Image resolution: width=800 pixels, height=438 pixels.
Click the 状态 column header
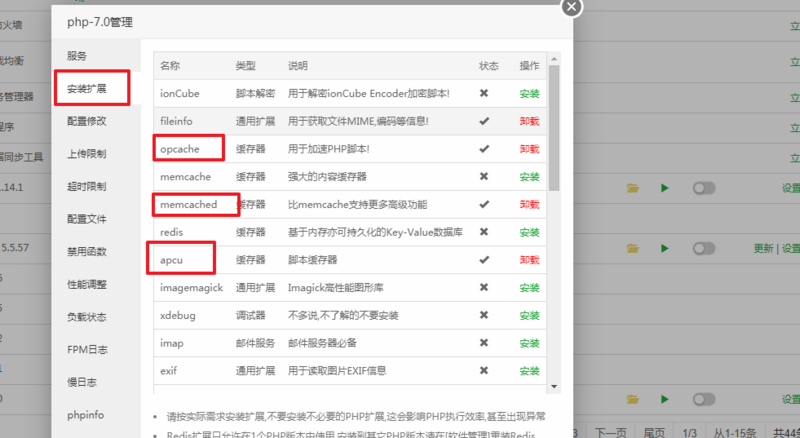click(x=488, y=65)
